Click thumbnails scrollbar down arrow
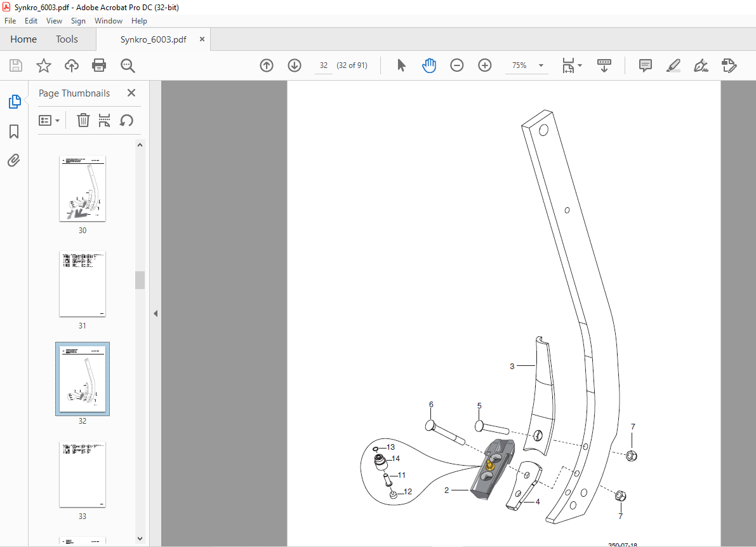Image resolution: width=756 pixels, height=547 pixels. click(x=140, y=538)
